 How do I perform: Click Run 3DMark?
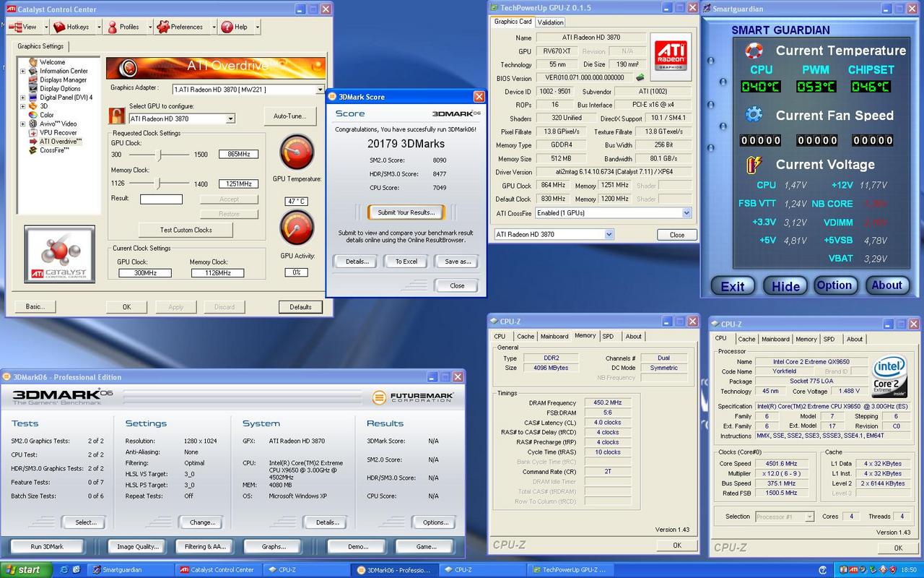tap(47, 547)
